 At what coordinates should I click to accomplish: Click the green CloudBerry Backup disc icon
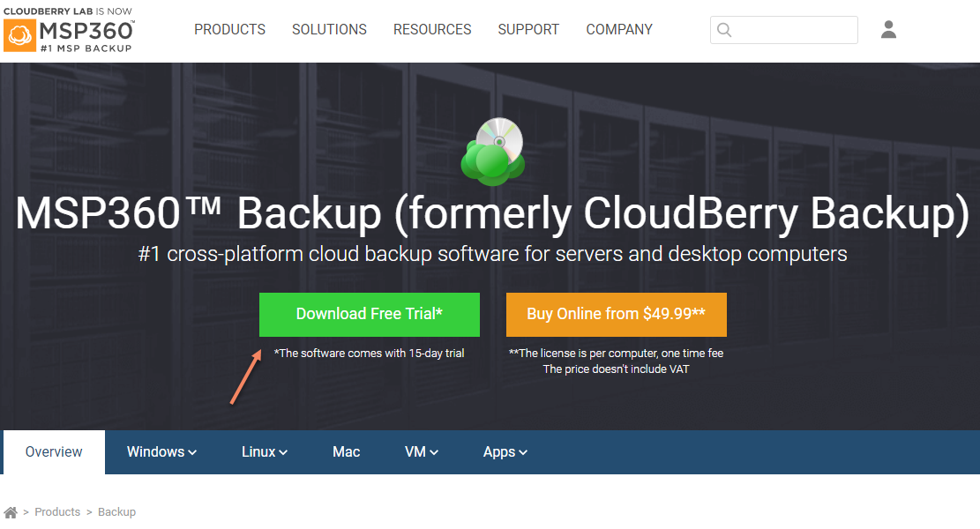[x=492, y=152]
